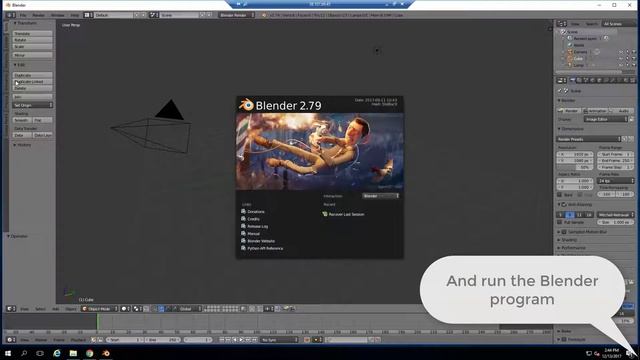Open the Object Mode dropdown

click(99, 309)
